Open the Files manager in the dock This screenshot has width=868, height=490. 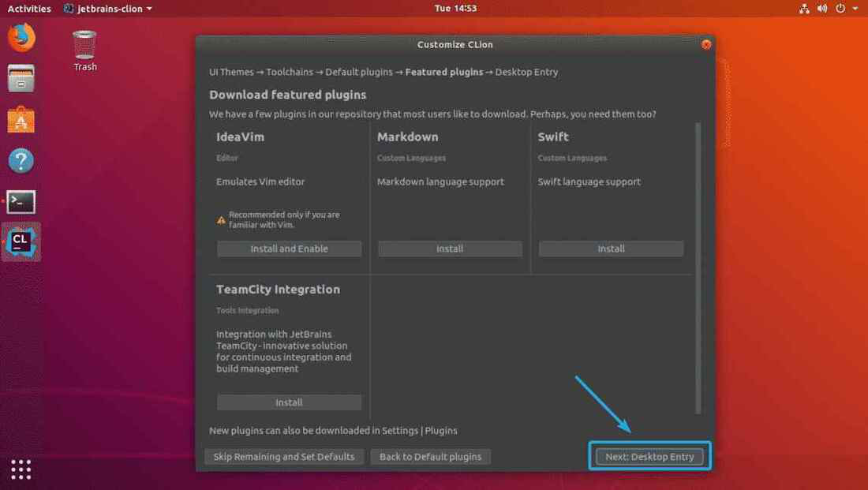pos(21,79)
